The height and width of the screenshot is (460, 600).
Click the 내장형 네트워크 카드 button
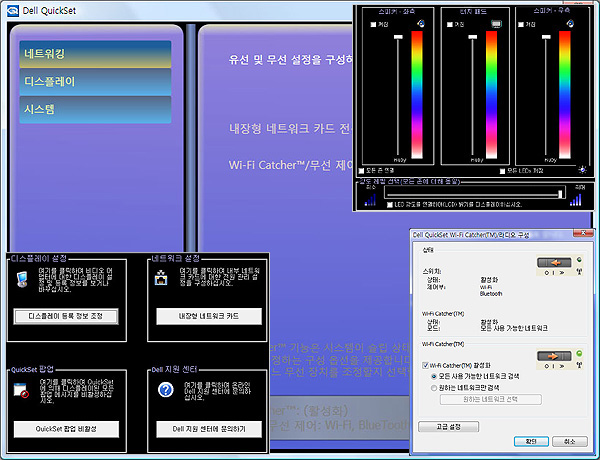(x=209, y=316)
